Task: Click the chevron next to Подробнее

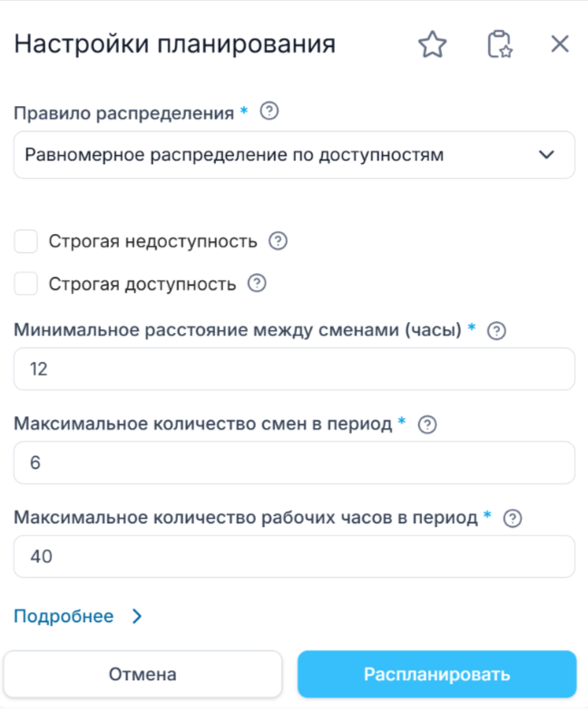Action: [137, 617]
